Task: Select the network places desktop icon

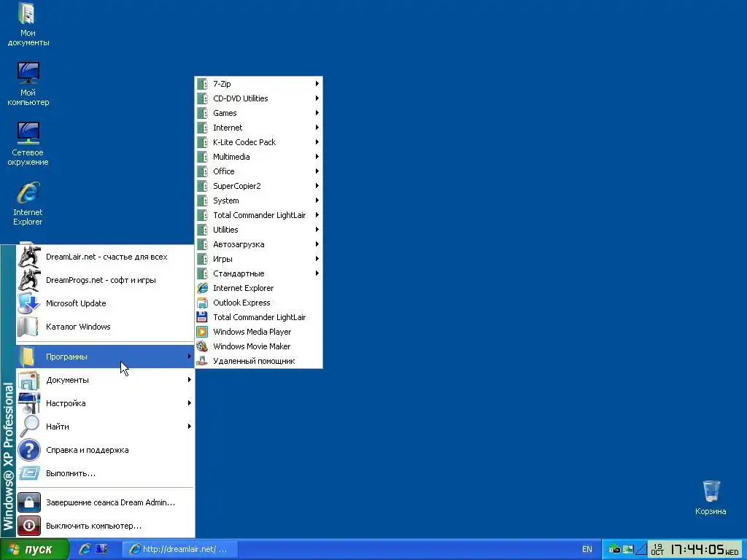Action: click(x=28, y=144)
